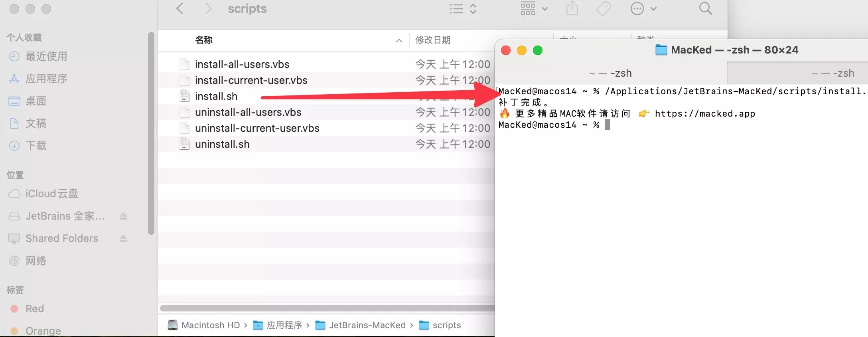Click JetBrains-MacKed in path bar

361,325
